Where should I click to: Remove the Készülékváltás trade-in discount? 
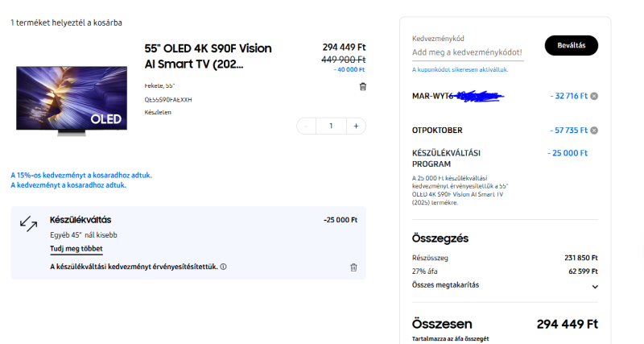(353, 267)
